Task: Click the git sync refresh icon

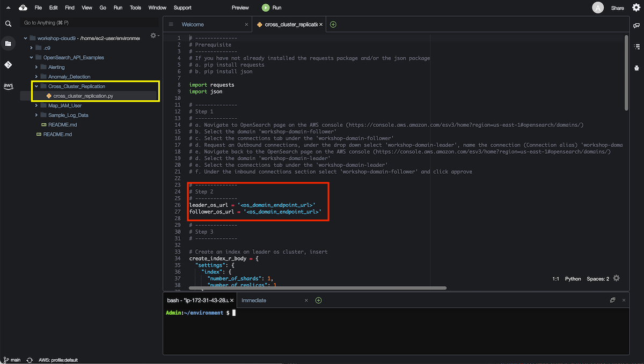Action: pyautogui.click(x=30, y=360)
